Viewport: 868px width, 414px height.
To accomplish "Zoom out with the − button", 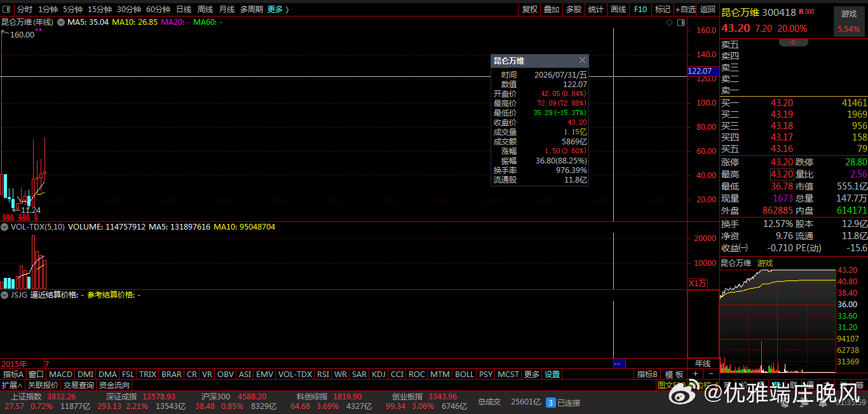I will coord(710,375).
